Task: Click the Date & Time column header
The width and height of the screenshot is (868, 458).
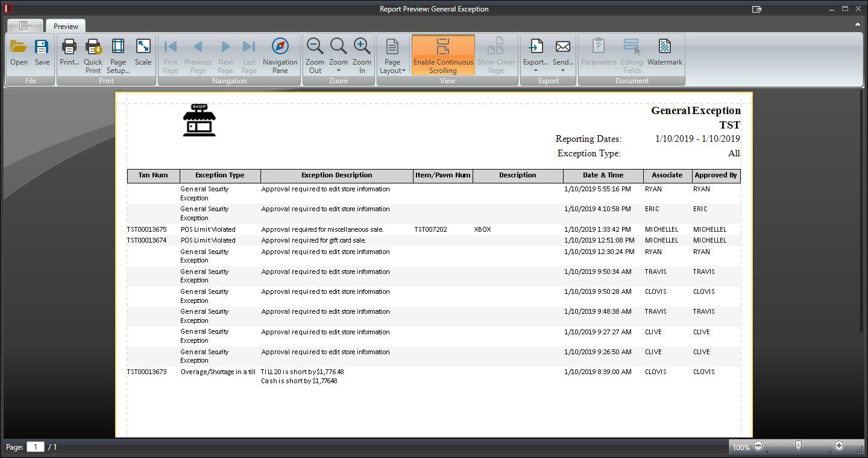Action: pos(603,176)
